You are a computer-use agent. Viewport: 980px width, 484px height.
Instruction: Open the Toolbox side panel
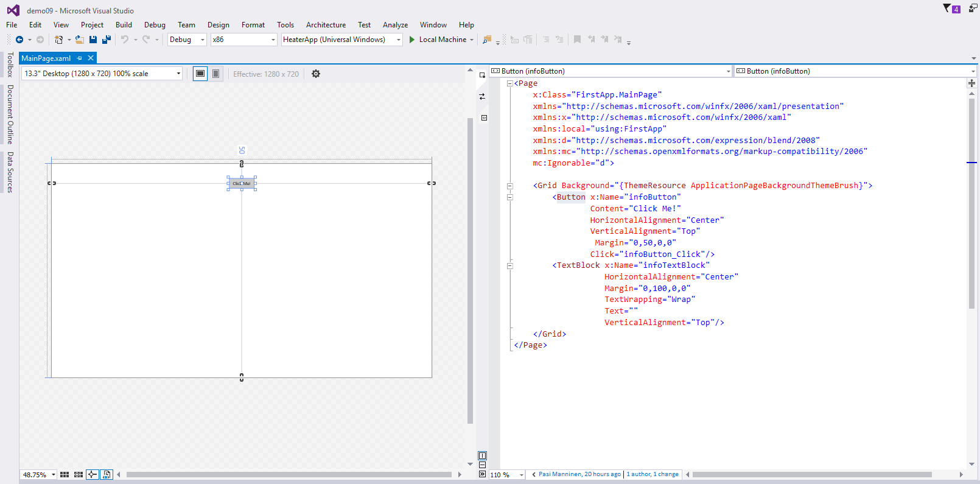pyautogui.click(x=10, y=65)
